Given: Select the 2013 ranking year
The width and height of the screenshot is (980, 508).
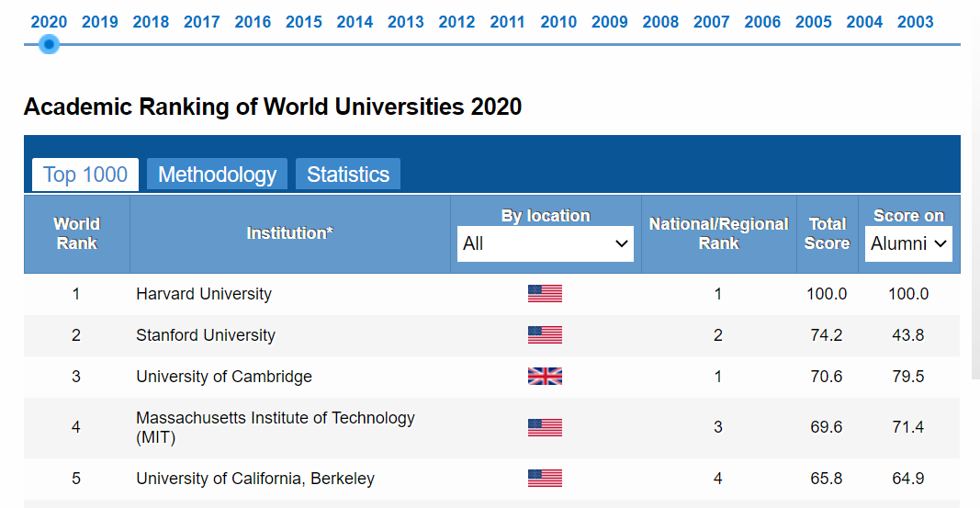Looking at the screenshot, I should (406, 22).
